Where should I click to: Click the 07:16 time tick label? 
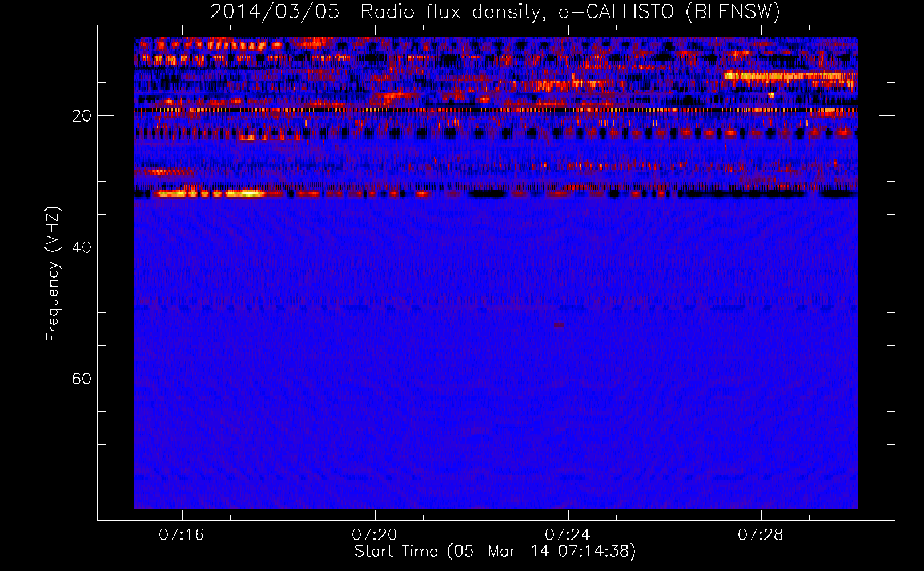(182, 535)
